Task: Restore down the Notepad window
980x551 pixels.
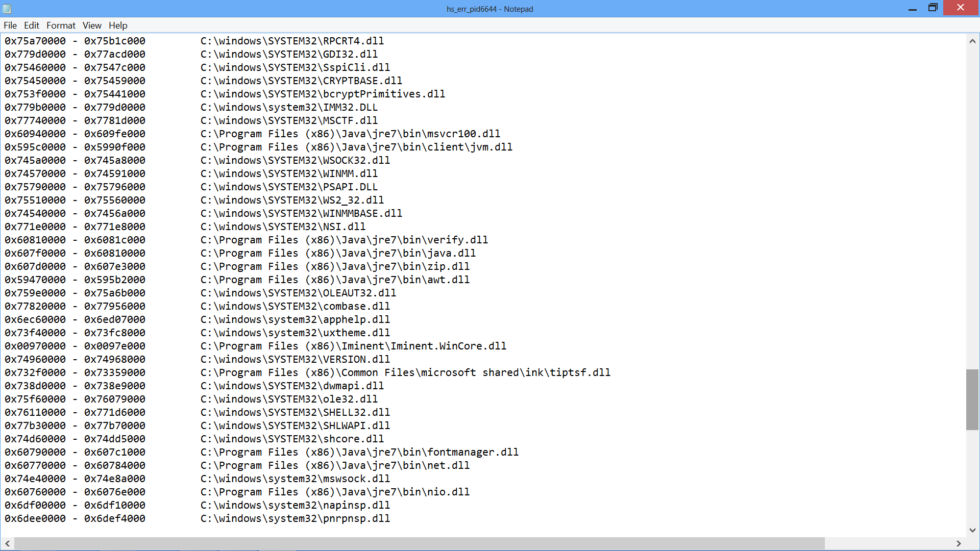Action: [x=933, y=8]
